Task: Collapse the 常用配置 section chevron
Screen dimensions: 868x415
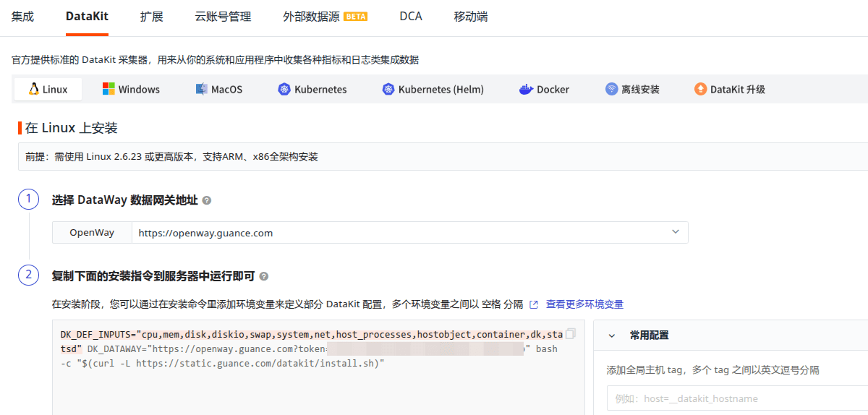Action: 612,335
